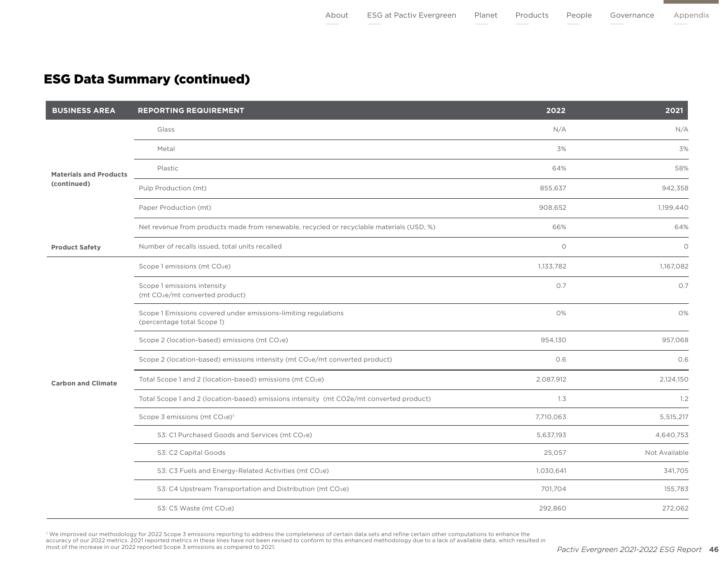This screenshot has width=728, height=563.
Task: Click the 'REPORTING REQUIREMENT' column header
Action: (191, 110)
